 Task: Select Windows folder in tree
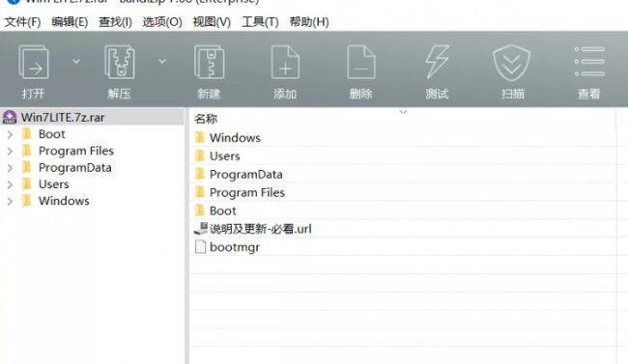tap(64, 201)
